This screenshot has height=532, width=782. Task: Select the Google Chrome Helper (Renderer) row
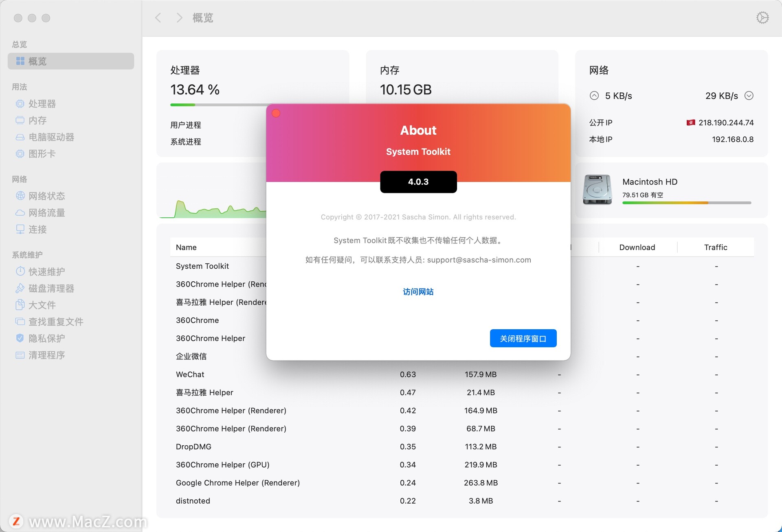click(462, 483)
